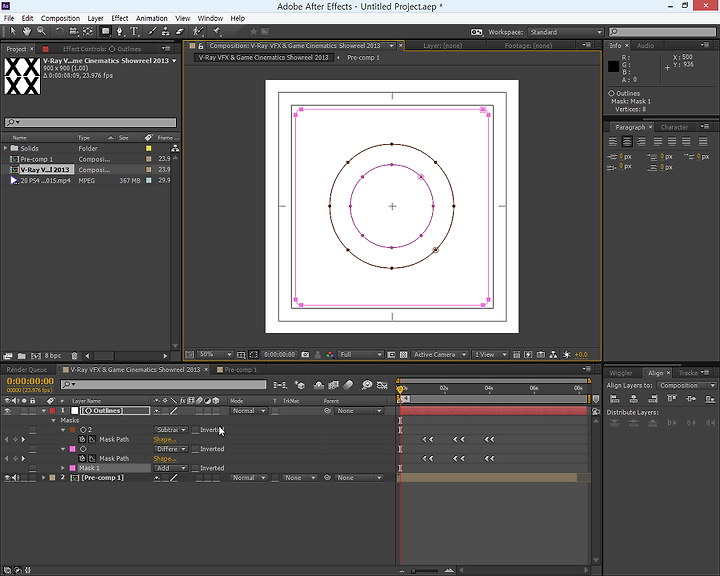Select the Rotation tool
Screen dimensions: 720x576
[x=59, y=31]
